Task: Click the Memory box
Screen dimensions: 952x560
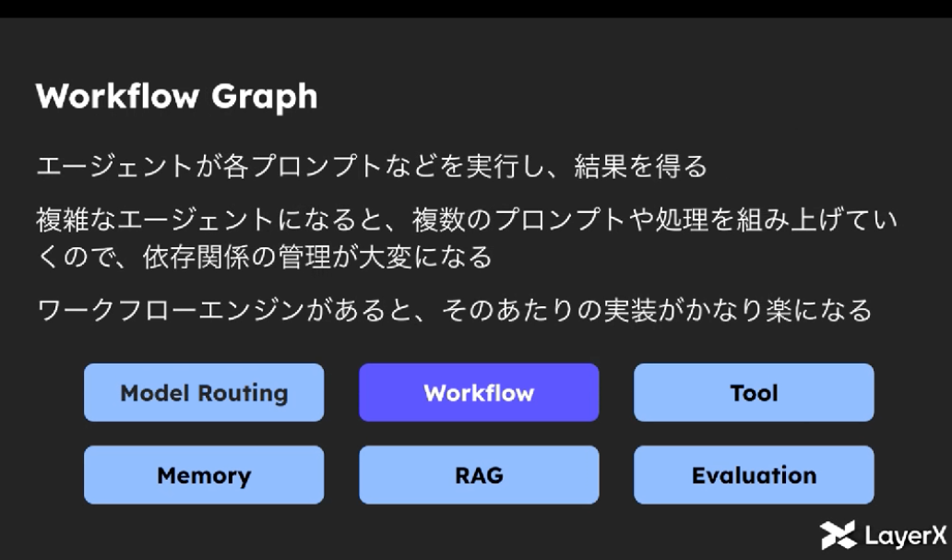Action: click(204, 474)
